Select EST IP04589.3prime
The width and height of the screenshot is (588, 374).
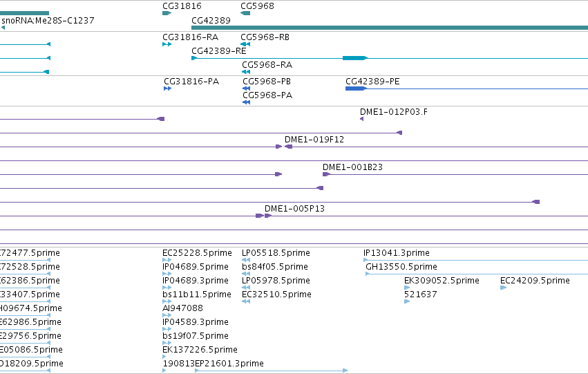click(196, 322)
